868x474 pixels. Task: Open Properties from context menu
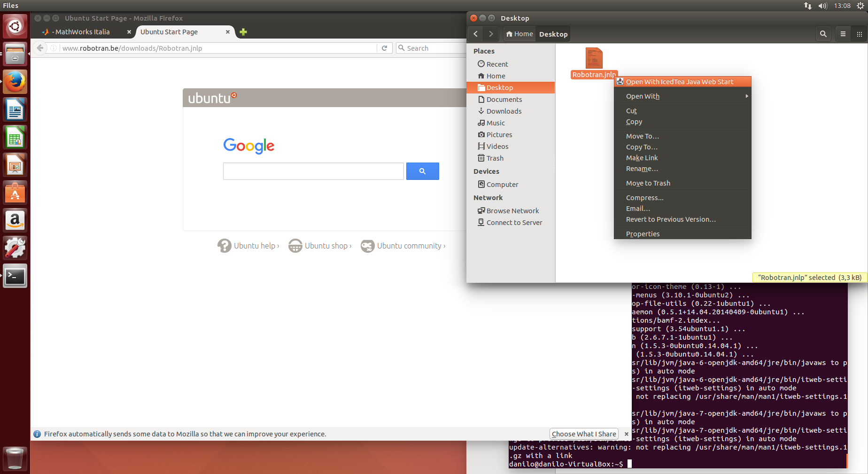(x=682, y=234)
